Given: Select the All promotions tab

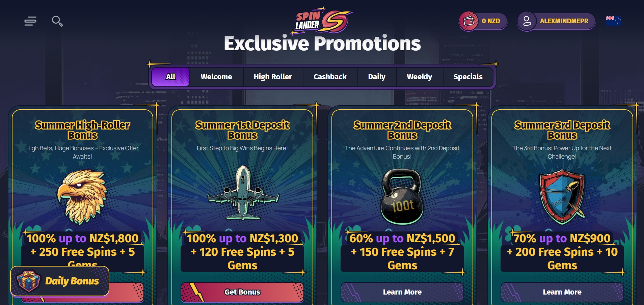Looking at the screenshot, I should coord(170,77).
